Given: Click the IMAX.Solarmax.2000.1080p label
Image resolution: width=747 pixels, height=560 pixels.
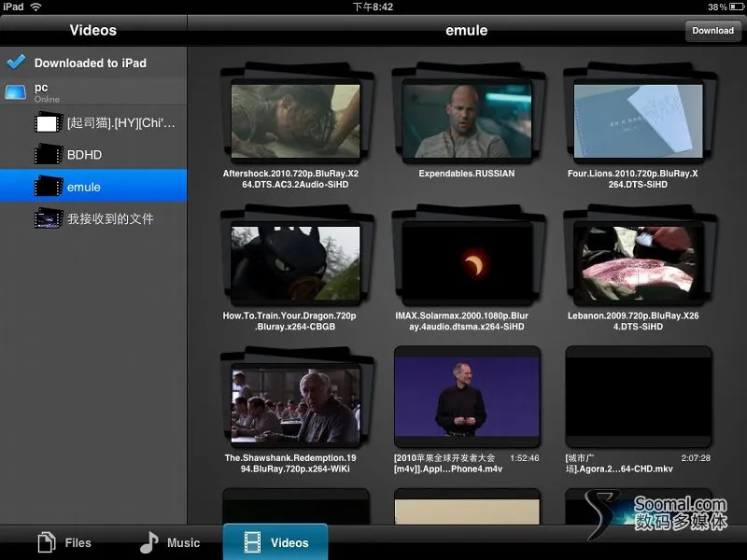Looking at the screenshot, I should pyautogui.click(x=461, y=321).
